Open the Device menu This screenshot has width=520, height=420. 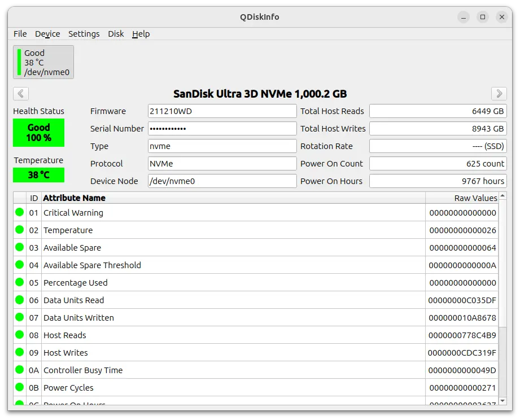coord(47,34)
